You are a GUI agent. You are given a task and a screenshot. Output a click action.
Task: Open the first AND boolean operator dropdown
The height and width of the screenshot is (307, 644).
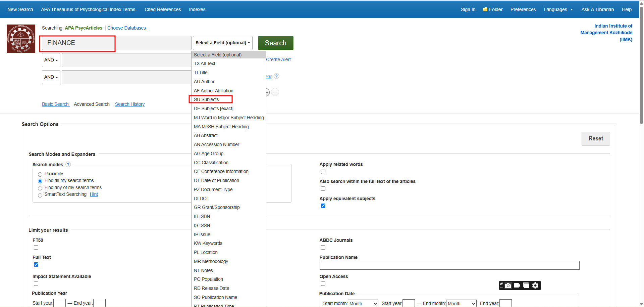(x=51, y=60)
